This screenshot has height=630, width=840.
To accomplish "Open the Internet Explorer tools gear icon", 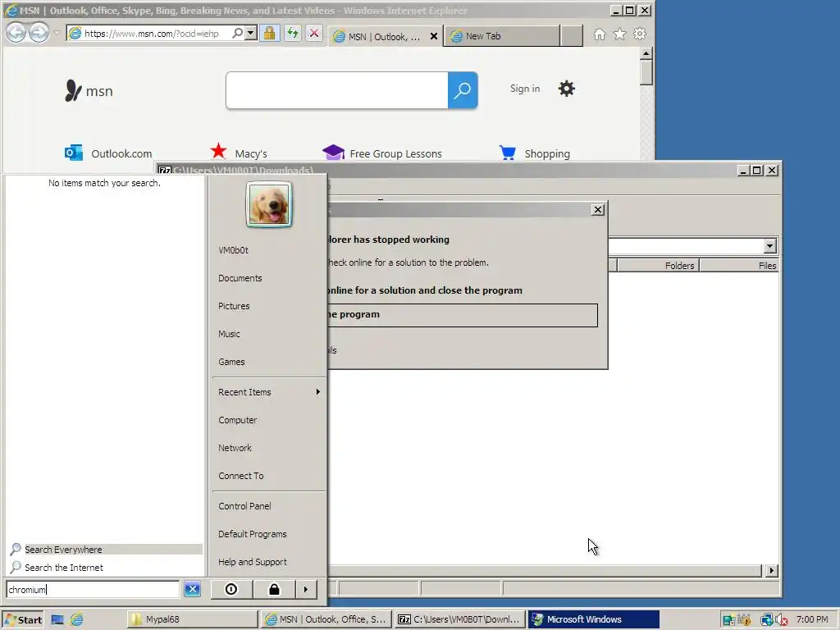I will click(640, 34).
